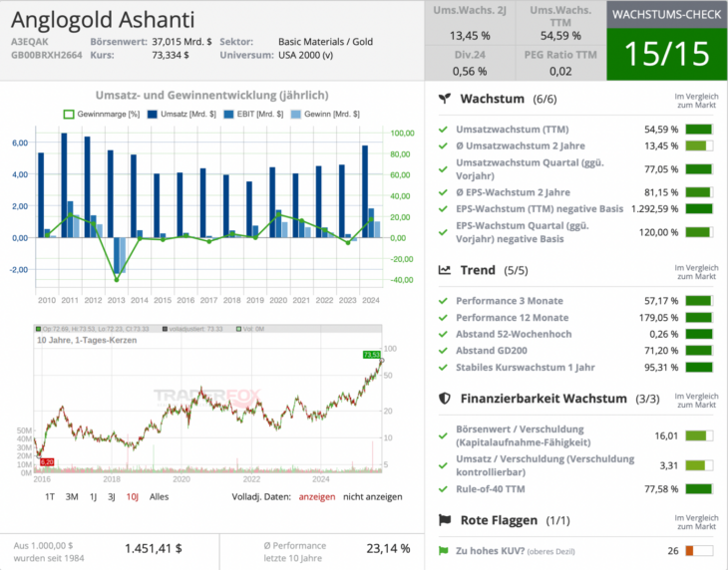Select the Alles time range
Screen dimensions: 728x570
(x=160, y=496)
